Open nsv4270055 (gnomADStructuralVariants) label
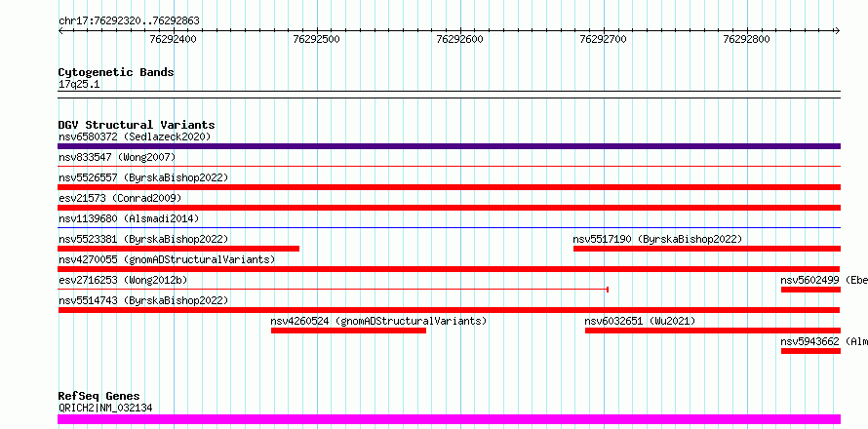This screenshot has width=868, height=429. click(x=167, y=259)
